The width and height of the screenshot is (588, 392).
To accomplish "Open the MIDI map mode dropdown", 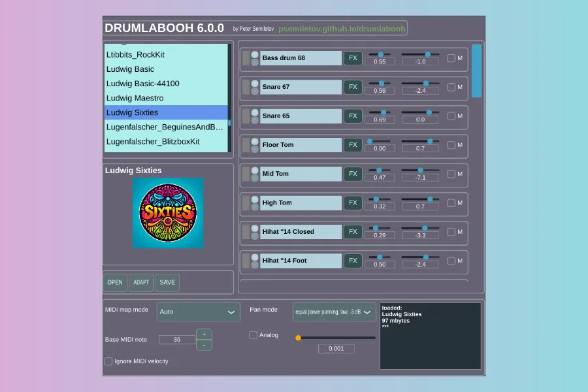I will click(x=199, y=312).
